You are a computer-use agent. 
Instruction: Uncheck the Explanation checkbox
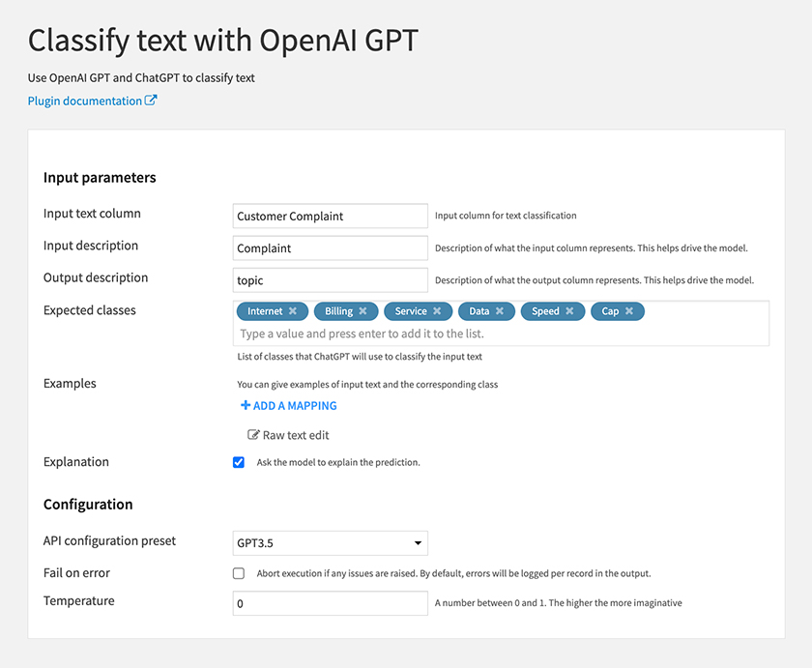click(239, 462)
